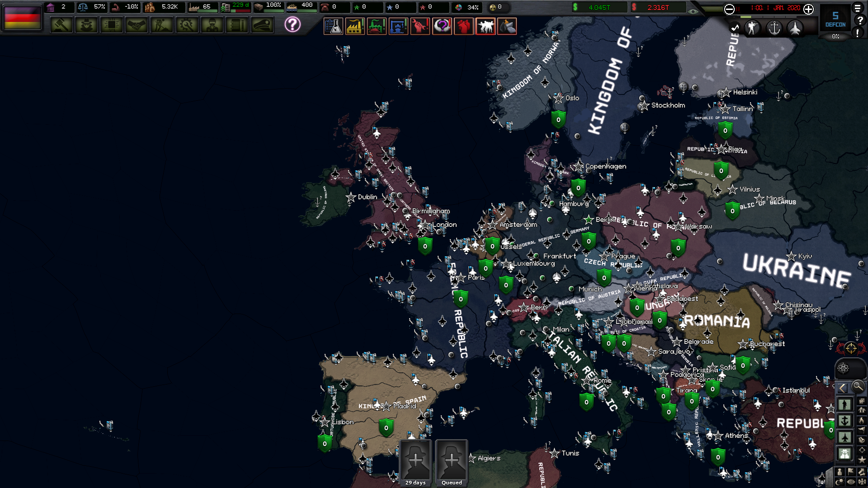Toggle the day-night cycle sun and moon icon
This screenshot has height=488, width=868.
click(840, 482)
